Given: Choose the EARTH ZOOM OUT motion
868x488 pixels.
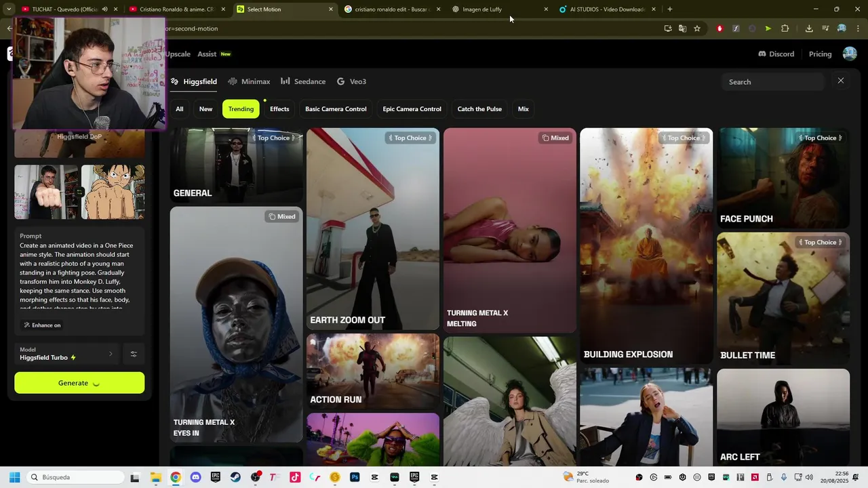Looking at the screenshot, I should coord(372,229).
